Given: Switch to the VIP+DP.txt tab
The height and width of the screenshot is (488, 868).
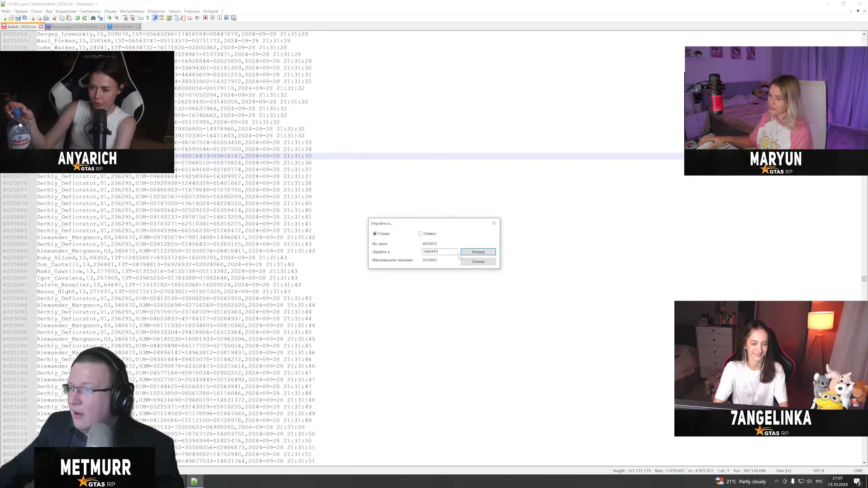Looking at the screenshot, I should (x=123, y=26).
